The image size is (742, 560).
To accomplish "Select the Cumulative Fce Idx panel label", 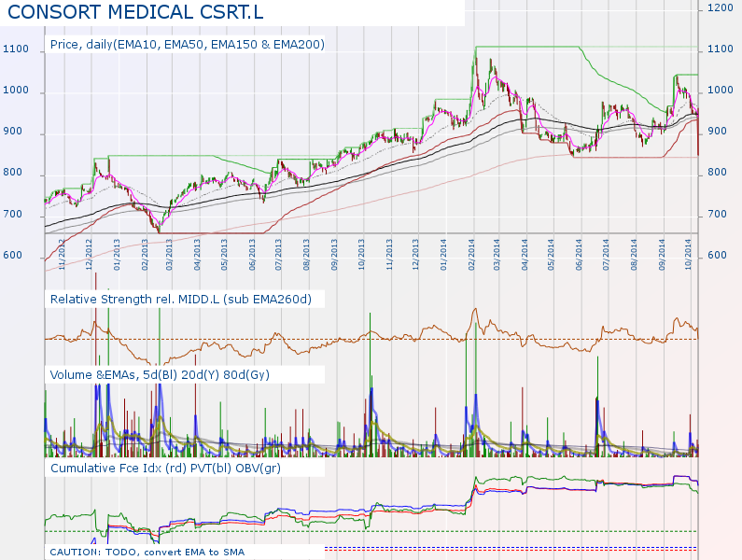I will (x=165, y=469).
